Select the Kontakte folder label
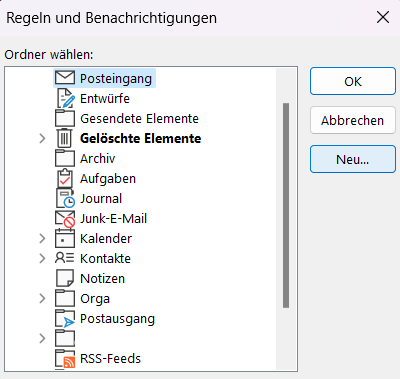This screenshot has height=379, width=400. pyautogui.click(x=105, y=258)
